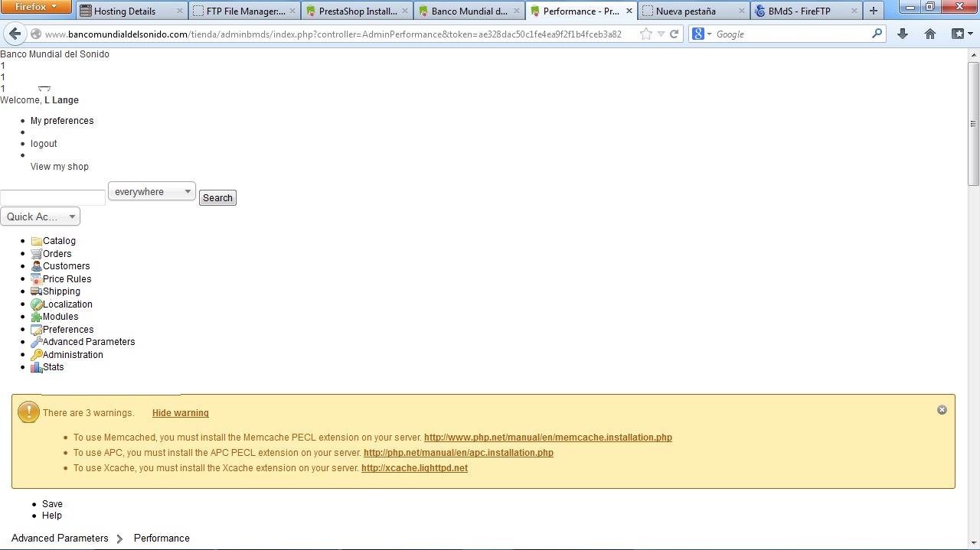980x550 pixels.
Task: Open Shipping menu item
Action: [61, 291]
